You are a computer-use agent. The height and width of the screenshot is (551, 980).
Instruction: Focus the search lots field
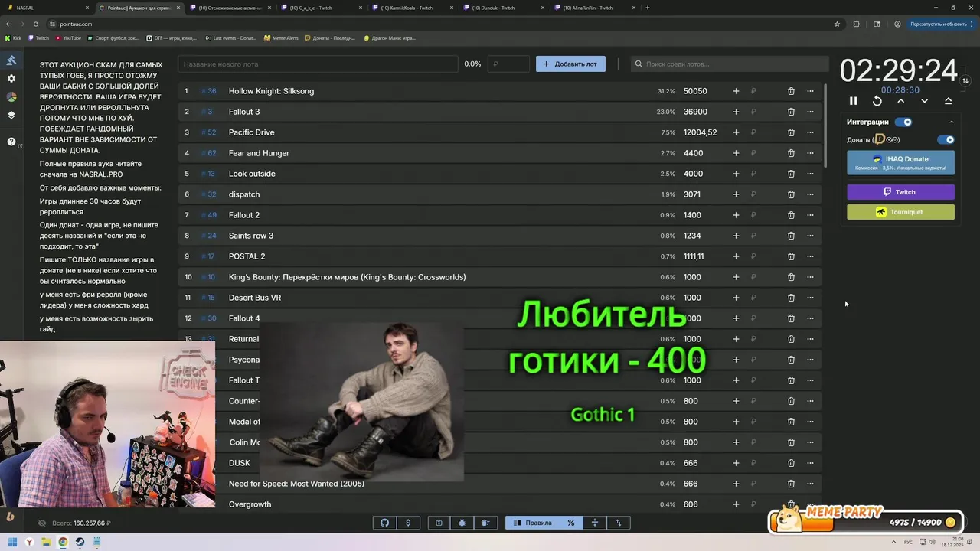pos(730,64)
